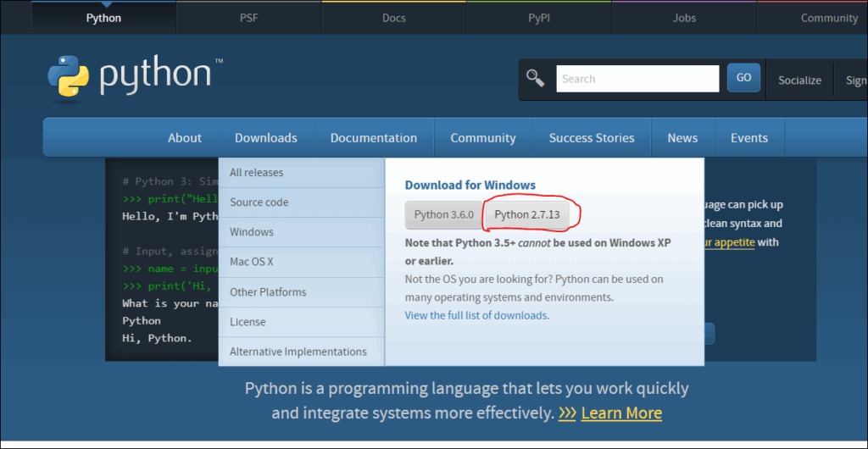The image size is (868, 449).
Task: Click the 'Download for Windows' heading
Action: [470, 186]
